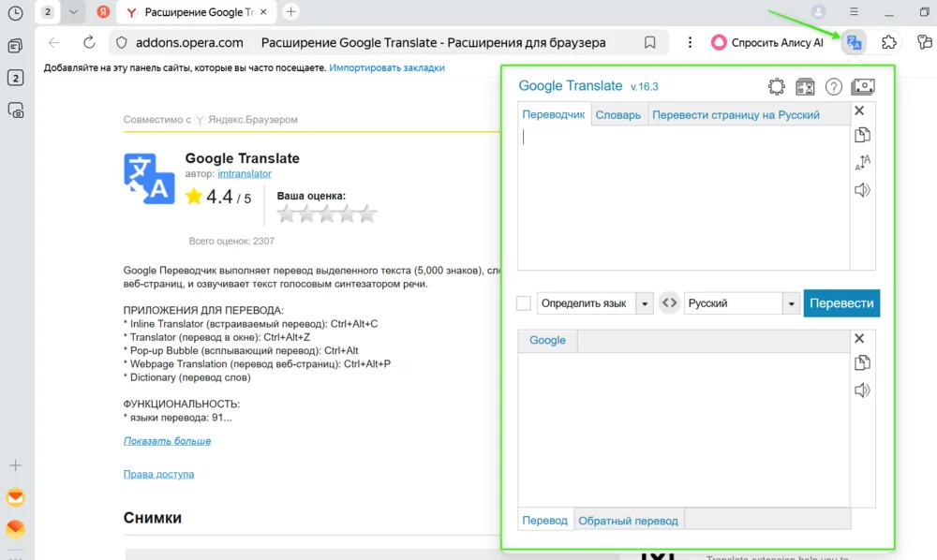Open the 'Права доступа' link
This screenshot has width=937, height=560.
pyautogui.click(x=159, y=474)
